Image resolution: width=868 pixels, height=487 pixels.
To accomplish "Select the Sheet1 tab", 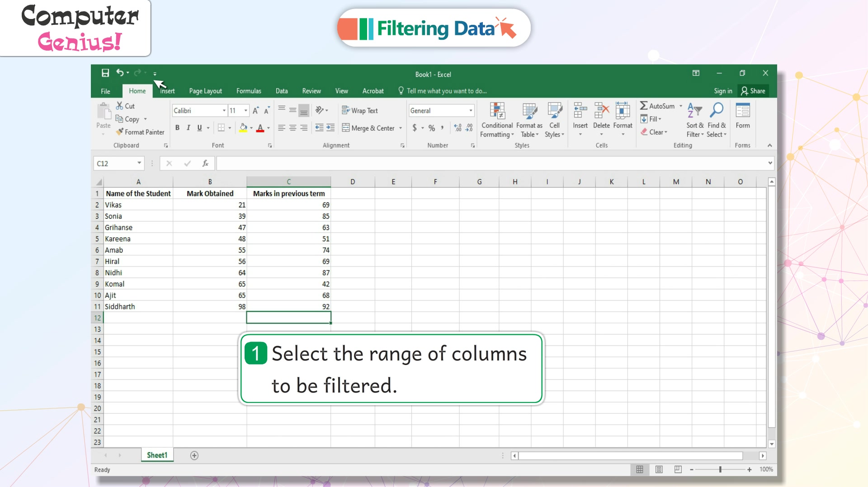I will point(157,455).
